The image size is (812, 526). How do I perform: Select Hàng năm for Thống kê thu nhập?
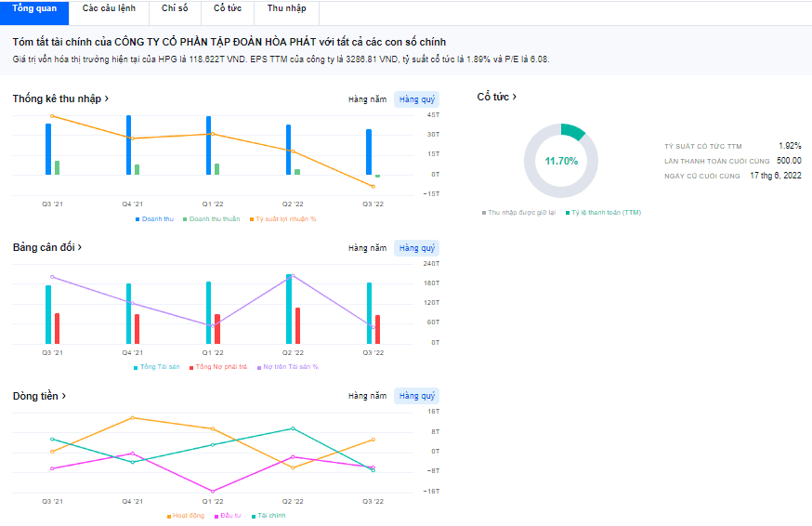[367, 99]
